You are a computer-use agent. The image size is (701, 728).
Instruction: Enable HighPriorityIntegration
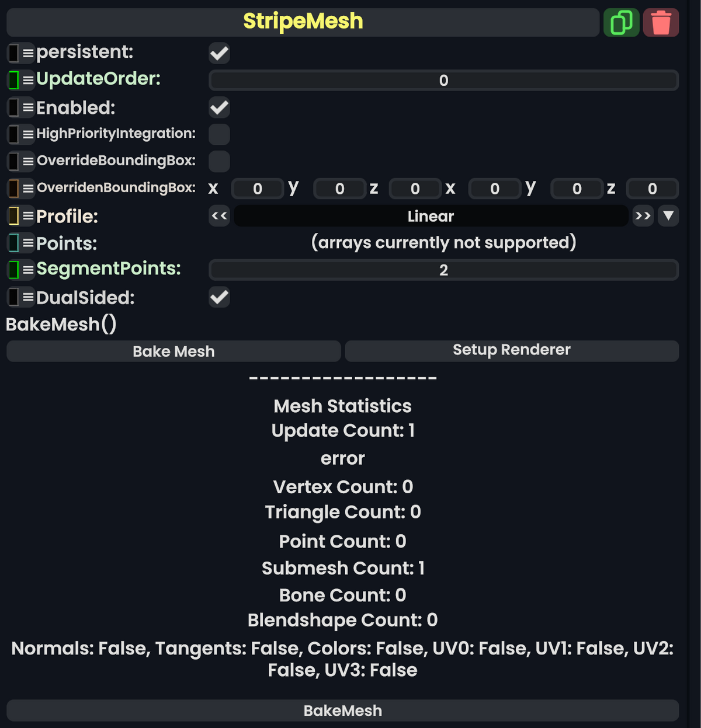click(219, 134)
